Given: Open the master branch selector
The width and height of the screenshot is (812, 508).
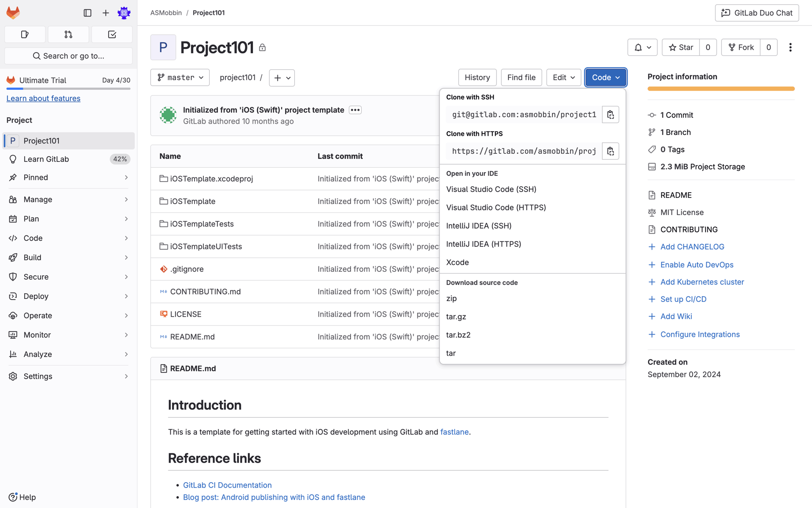Looking at the screenshot, I should click(180, 77).
